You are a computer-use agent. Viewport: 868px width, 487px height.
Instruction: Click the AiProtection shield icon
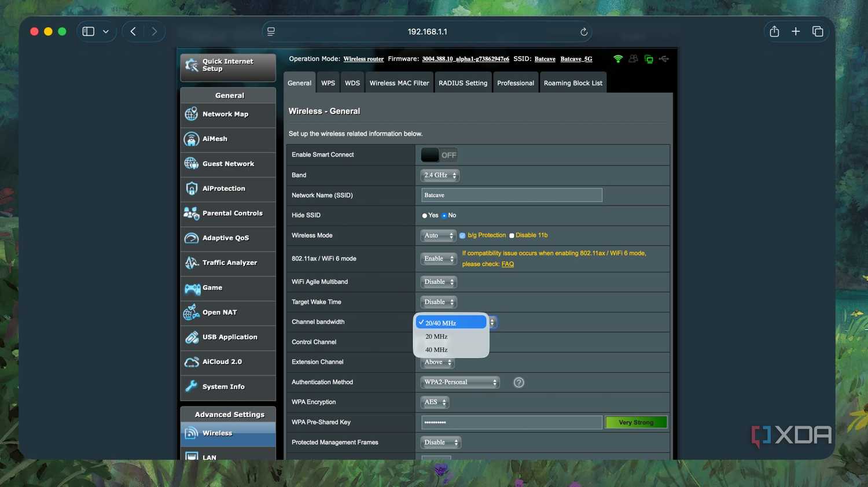(192, 189)
